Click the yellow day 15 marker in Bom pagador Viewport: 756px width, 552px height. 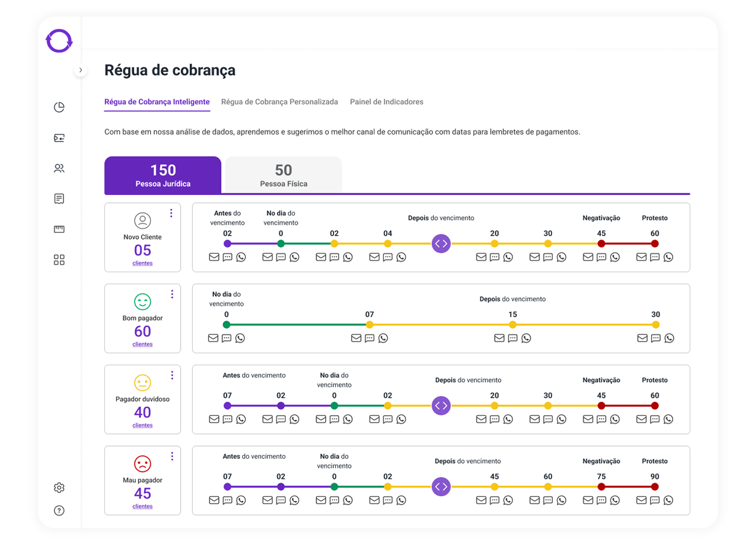tap(512, 325)
